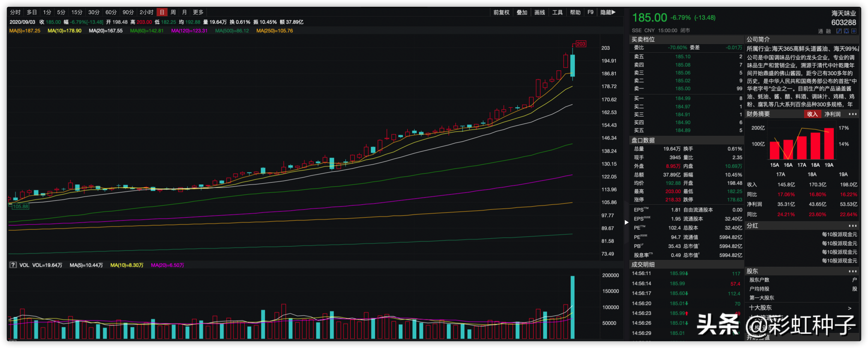The image size is (868, 348).
Task: Click the volume MA(20)=6.50万 label
Action: click(x=168, y=265)
